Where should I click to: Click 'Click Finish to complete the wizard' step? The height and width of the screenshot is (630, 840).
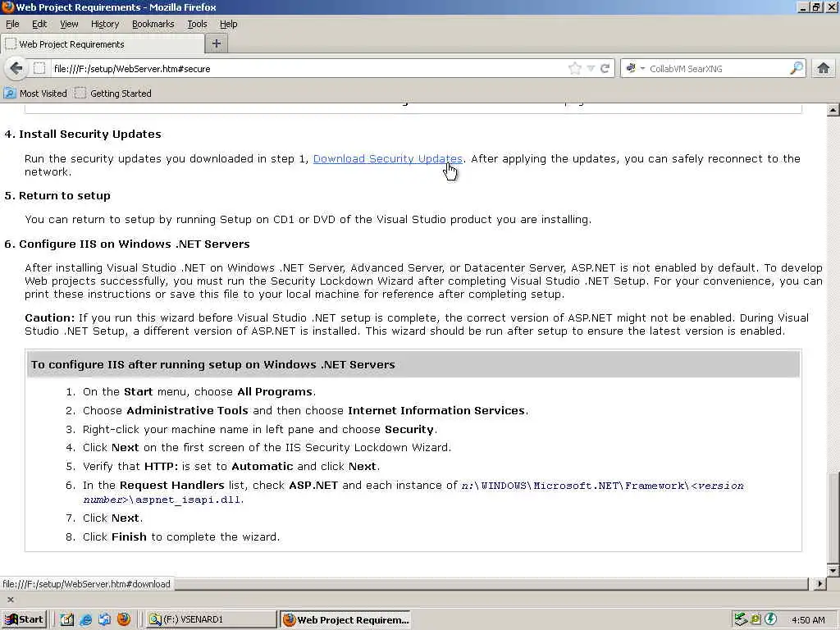(x=181, y=536)
